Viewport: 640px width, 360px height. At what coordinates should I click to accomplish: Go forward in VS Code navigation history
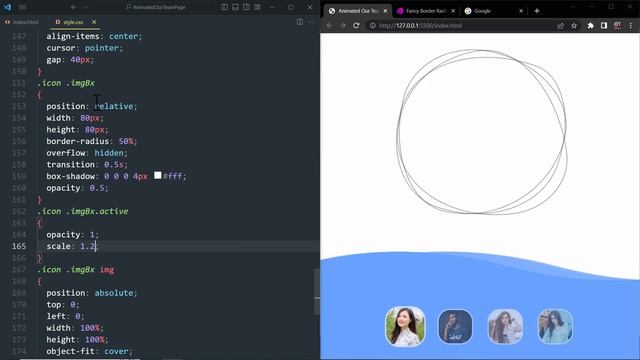pyautogui.click(x=85, y=7)
